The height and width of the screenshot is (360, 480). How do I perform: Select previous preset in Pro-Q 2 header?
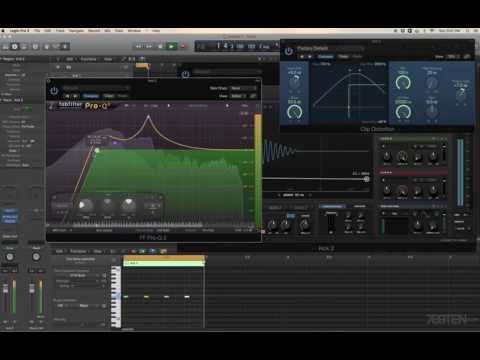click(67, 96)
